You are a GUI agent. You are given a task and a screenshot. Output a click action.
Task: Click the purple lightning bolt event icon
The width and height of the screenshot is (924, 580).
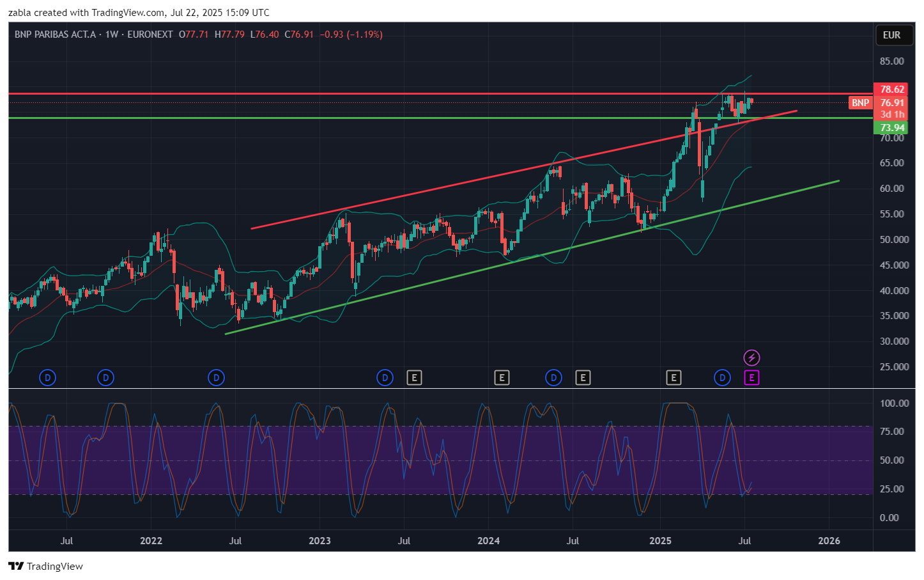[751, 357]
